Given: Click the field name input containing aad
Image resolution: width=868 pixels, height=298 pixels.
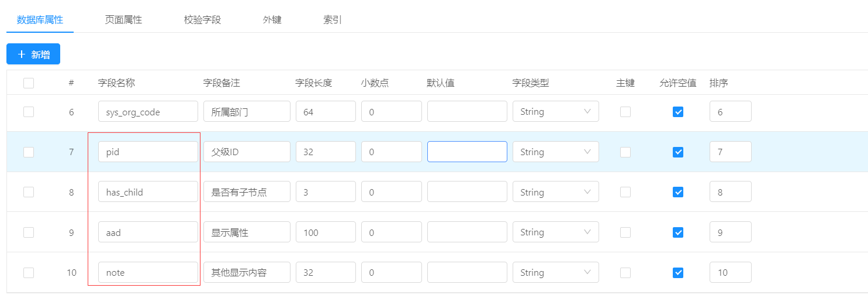Looking at the screenshot, I should pos(148,232).
